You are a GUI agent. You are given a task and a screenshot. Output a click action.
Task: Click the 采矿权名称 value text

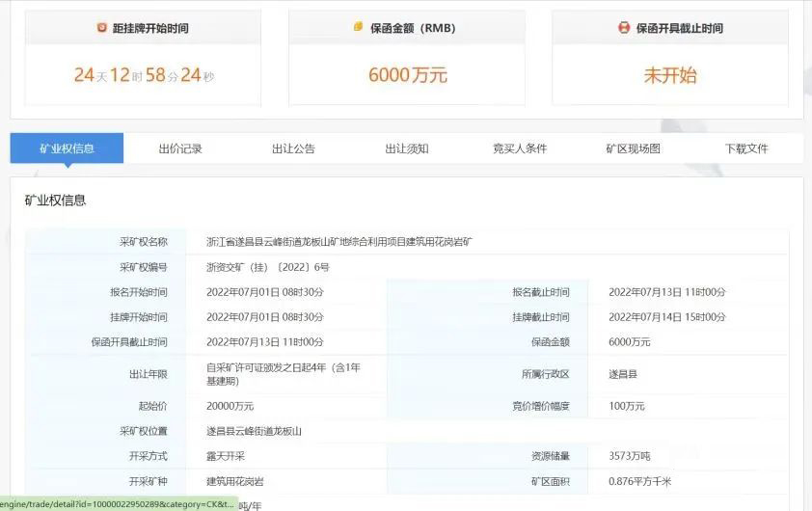(339, 241)
